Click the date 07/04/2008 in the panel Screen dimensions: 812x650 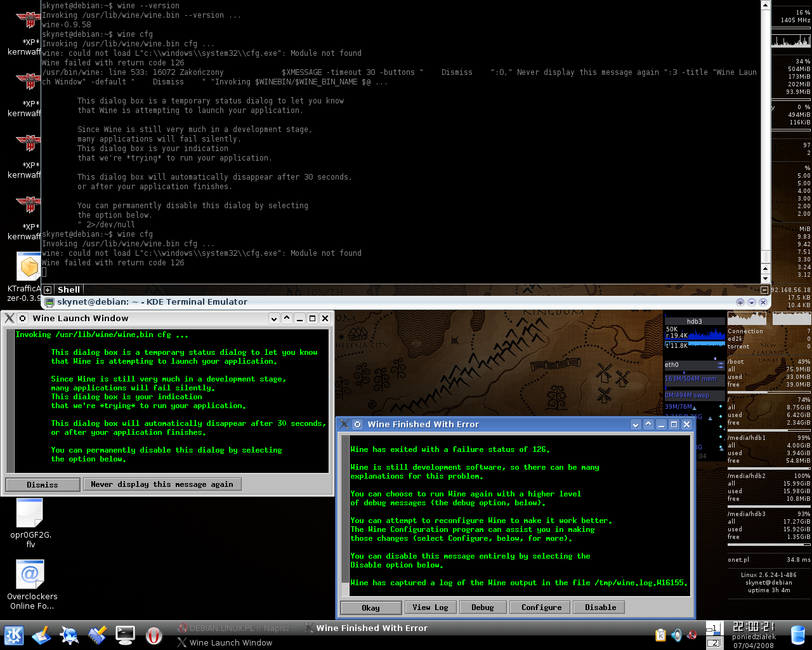[754, 645]
